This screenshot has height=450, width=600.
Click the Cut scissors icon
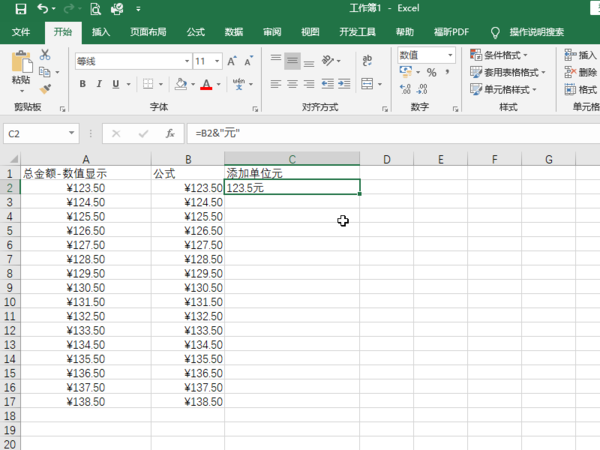[44, 55]
